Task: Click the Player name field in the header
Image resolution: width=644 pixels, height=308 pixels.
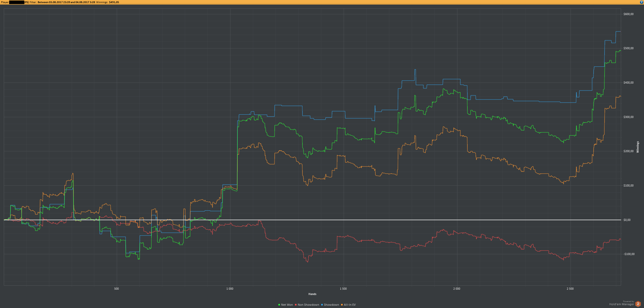Action: point(17,2)
